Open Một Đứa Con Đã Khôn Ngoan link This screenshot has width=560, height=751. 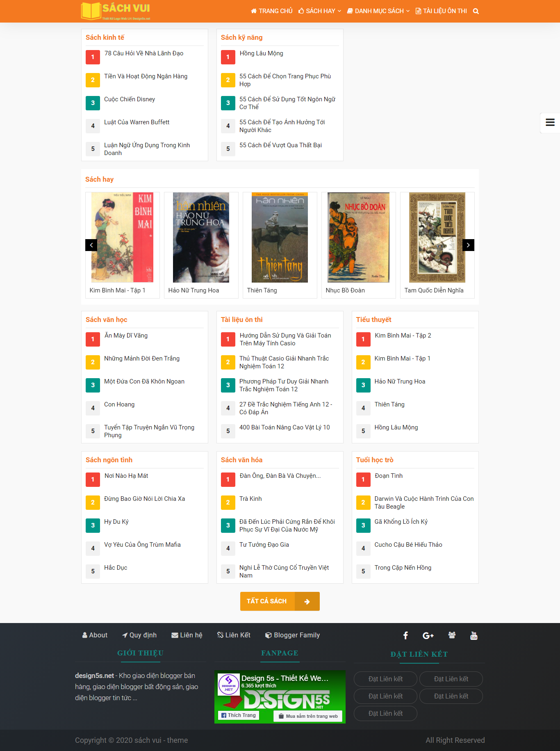point(144,381)
